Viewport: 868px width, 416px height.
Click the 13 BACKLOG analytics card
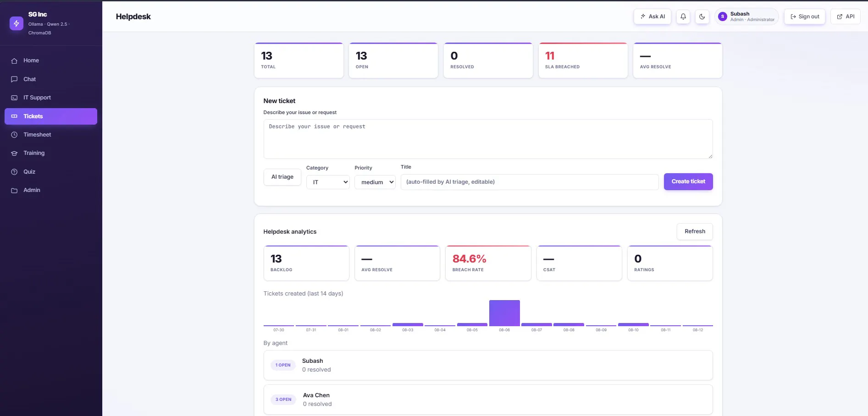coord(306,263)
